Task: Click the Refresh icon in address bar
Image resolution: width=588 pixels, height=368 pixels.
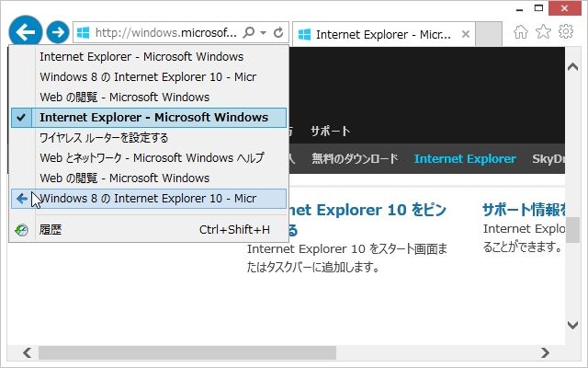Action: pyautogui.click(x=278, y=33)
